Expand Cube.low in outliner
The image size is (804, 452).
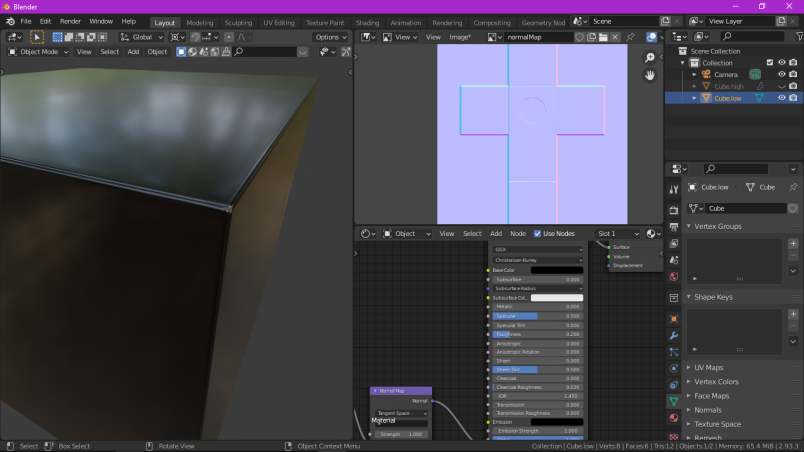[x=694, y=98]
